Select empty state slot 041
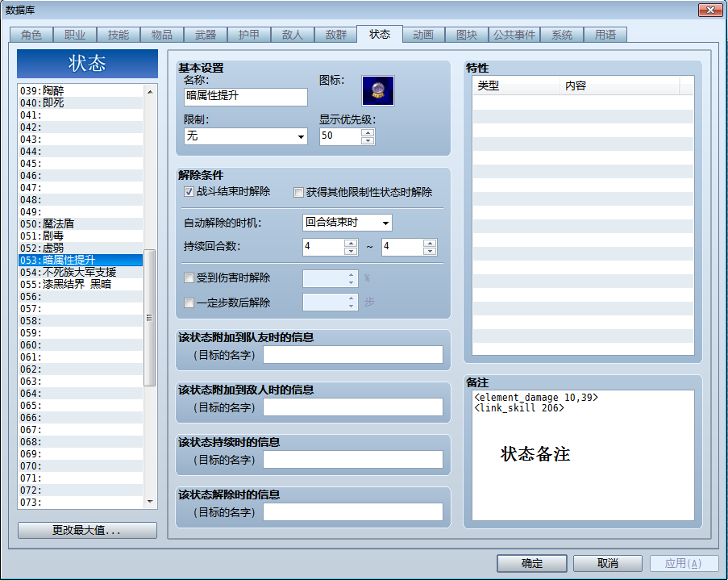The image size is (728, 580). [x=81, y=115]
